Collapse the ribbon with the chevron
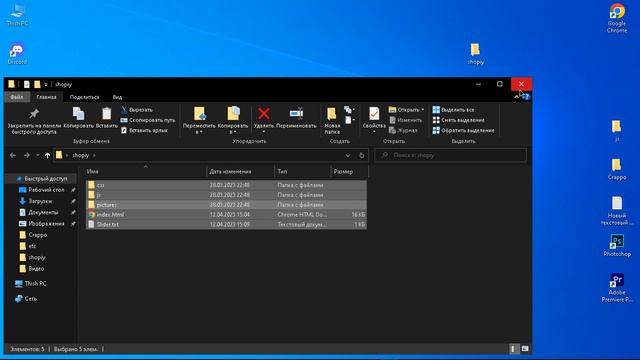Image resolution: width=640 pixels, height=360 pixels. [x=517, y=97]
